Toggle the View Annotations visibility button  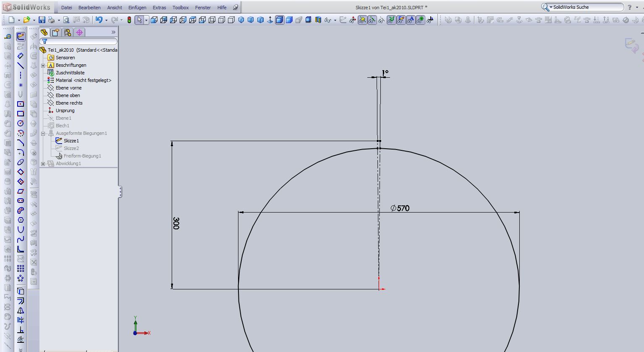411,20
